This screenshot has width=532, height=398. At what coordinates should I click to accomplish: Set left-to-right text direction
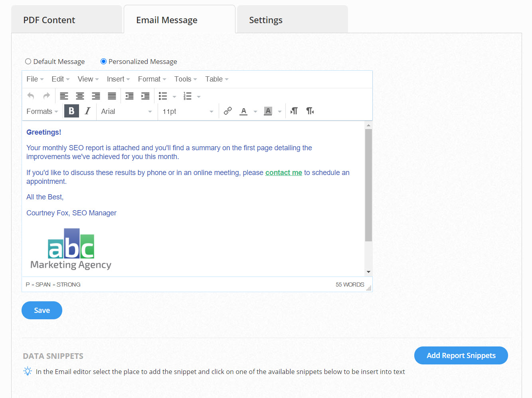tap(294, 111)
